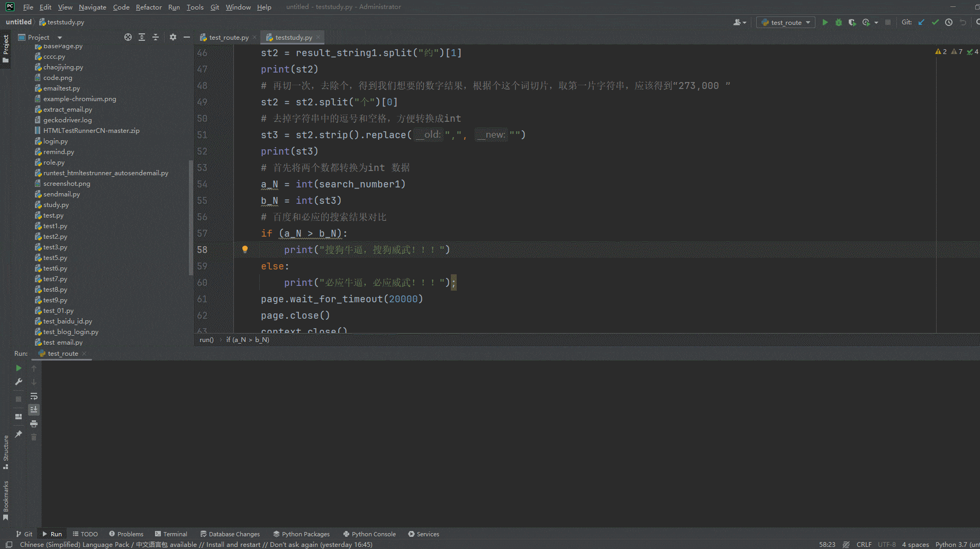
Task: Click the Git update project arrow
Action: pyautogui.click(x=921, y=22)
